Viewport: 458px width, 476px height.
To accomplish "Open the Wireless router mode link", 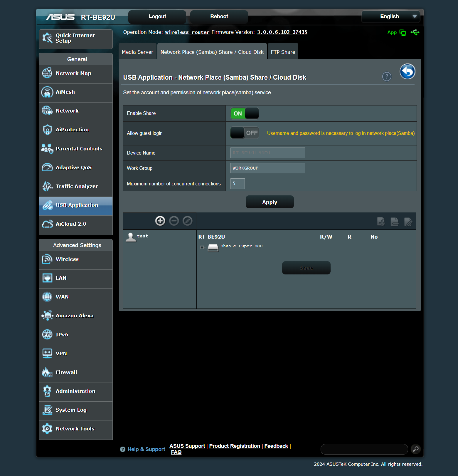I will click(x=187, y=32).
